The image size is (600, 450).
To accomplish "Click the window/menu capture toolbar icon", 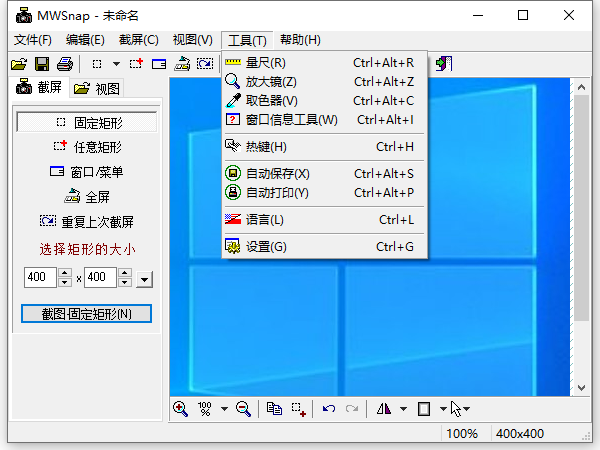I will pos(159,64).
